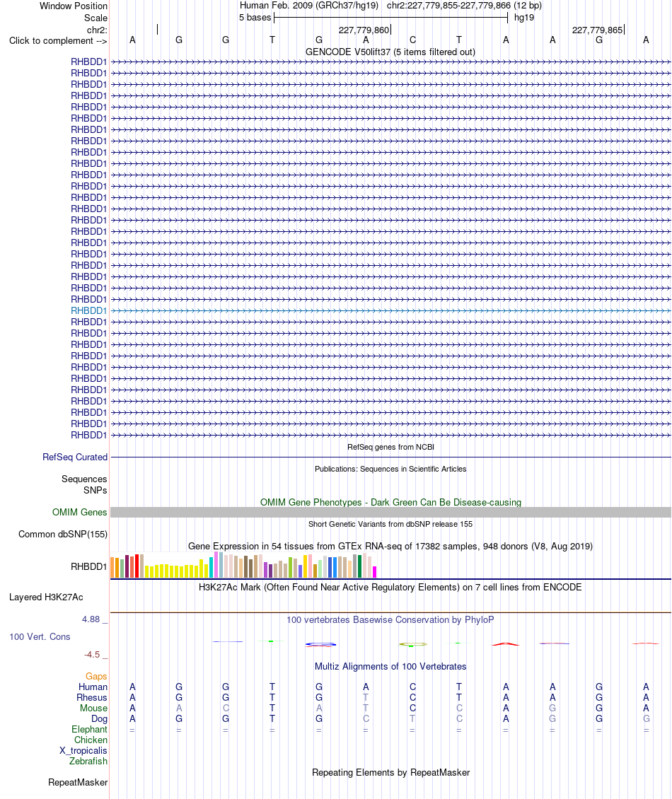The image size is (672, 799).
Task: Click 'Repeating Elements by RepeatMasker' title
Action: click(x=390, y=773)
